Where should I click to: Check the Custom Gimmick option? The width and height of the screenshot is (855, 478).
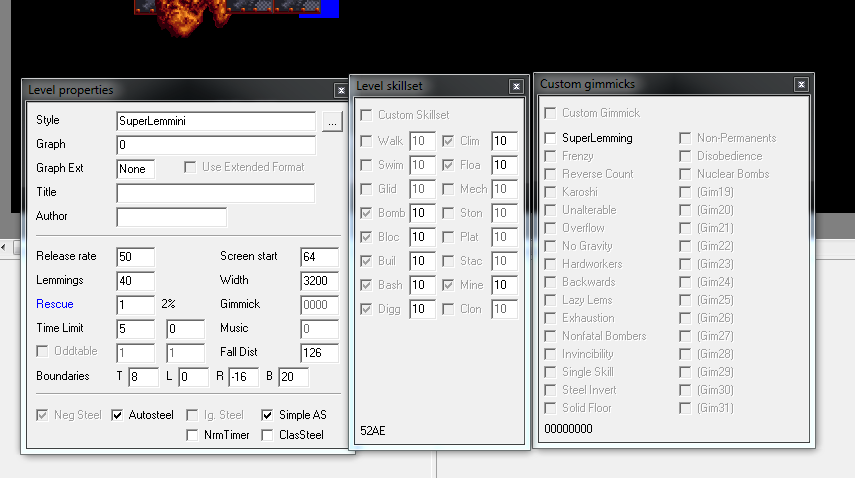click(x=550, y=113)
